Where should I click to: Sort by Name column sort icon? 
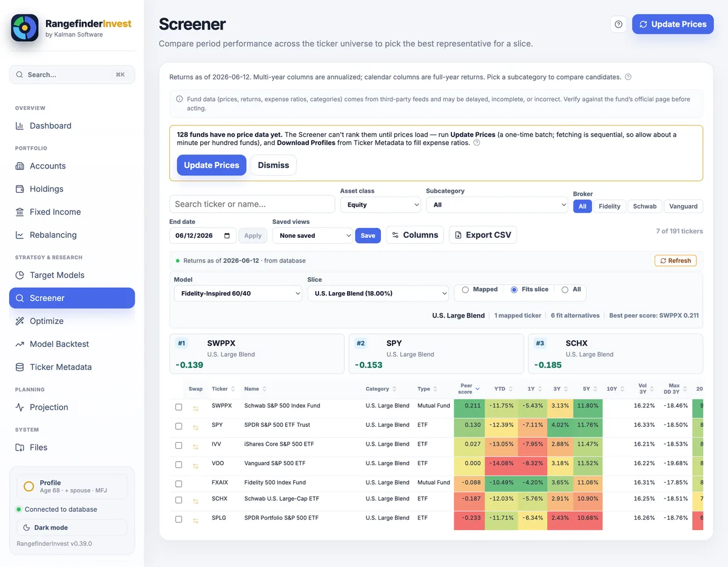click(x=264, y=389)
